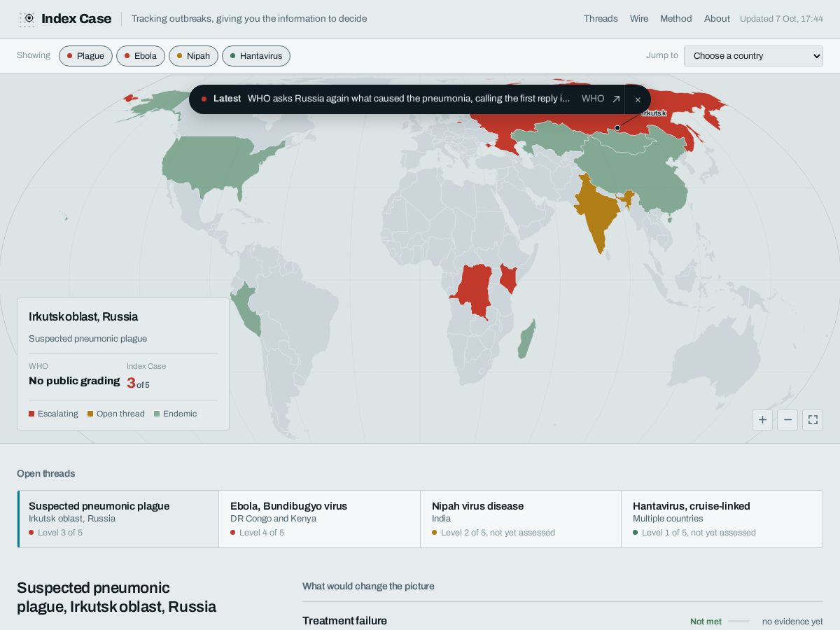Toggle the Ebola filter chip
The height and width of the screenshot is (630, 840).
(141, 56)
